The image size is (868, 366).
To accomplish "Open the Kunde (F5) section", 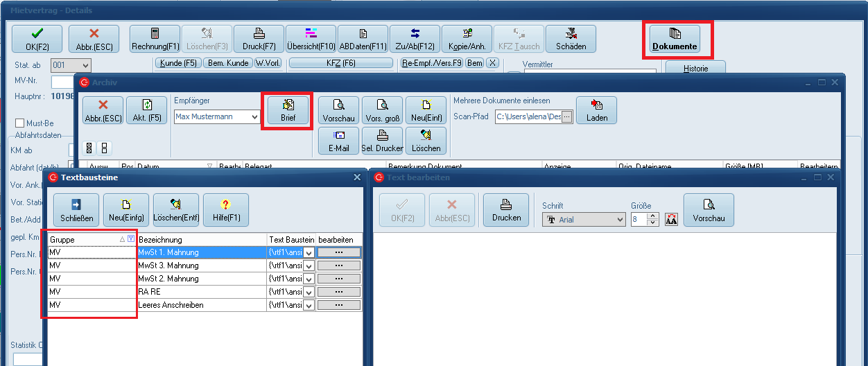I will click(x=177, y=63).
